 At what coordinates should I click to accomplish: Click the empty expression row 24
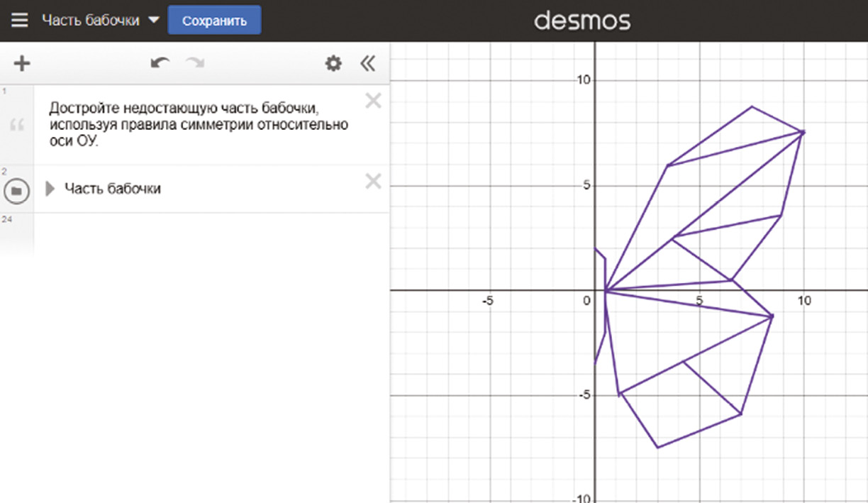[x=206, y=234]
